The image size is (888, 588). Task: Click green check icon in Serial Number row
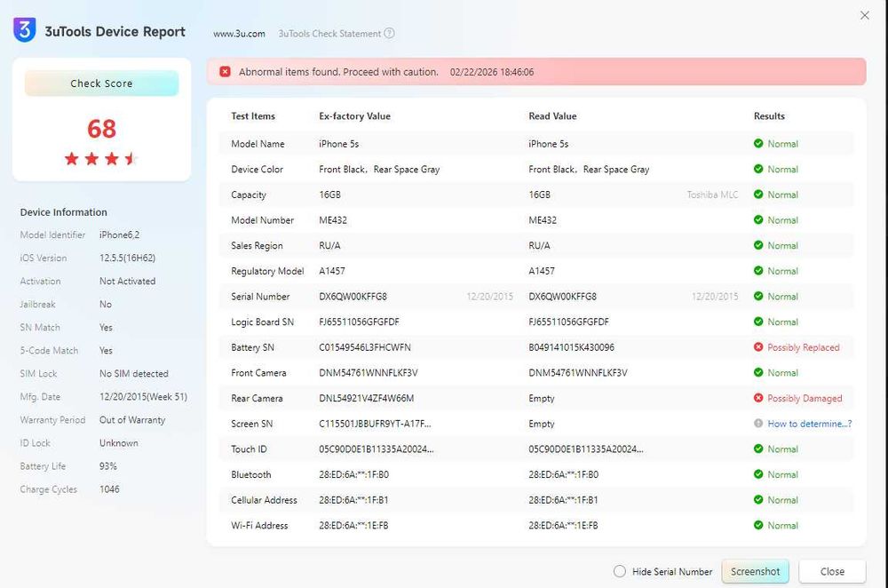(x=758, y=297)
